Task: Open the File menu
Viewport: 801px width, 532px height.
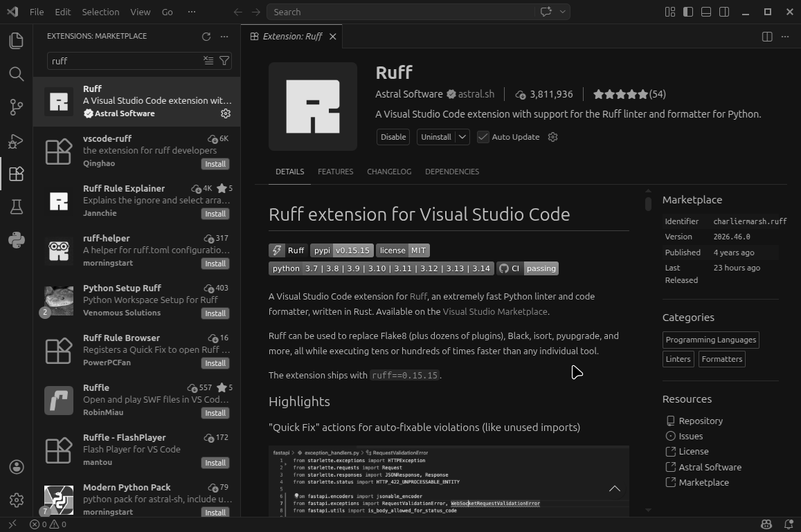Action: click(37, 12)
